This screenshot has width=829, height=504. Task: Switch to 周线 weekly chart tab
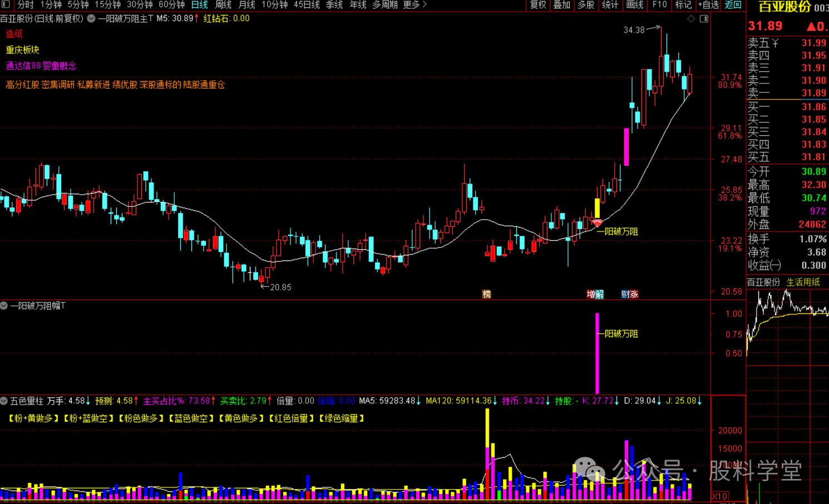point(223,5)
